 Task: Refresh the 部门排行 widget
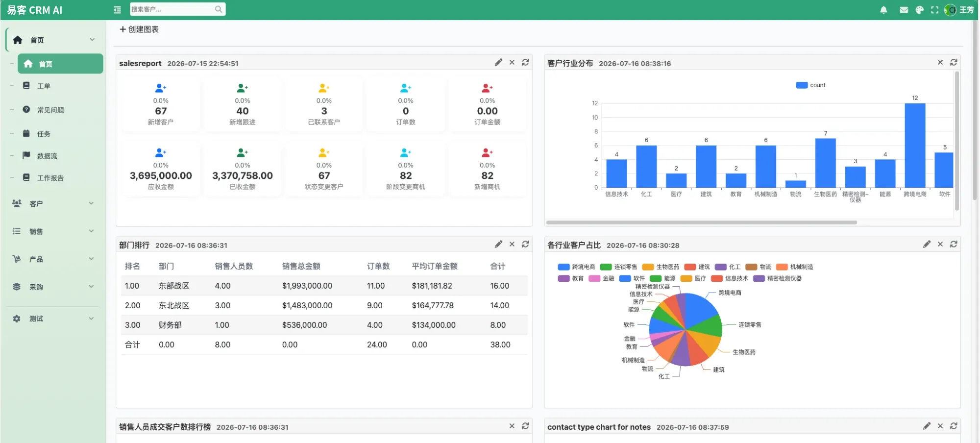[525, 244]
